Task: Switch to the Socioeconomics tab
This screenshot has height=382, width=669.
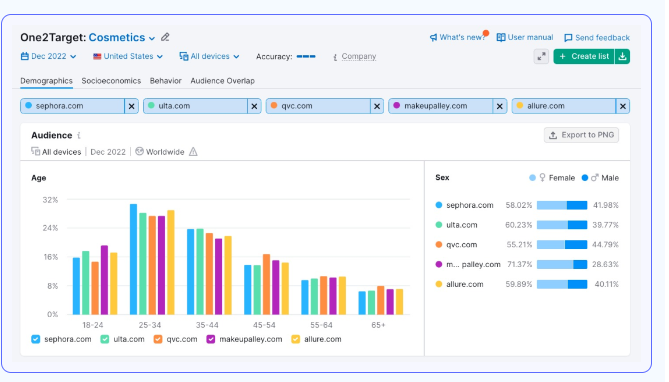Action: tap(111, 81)
